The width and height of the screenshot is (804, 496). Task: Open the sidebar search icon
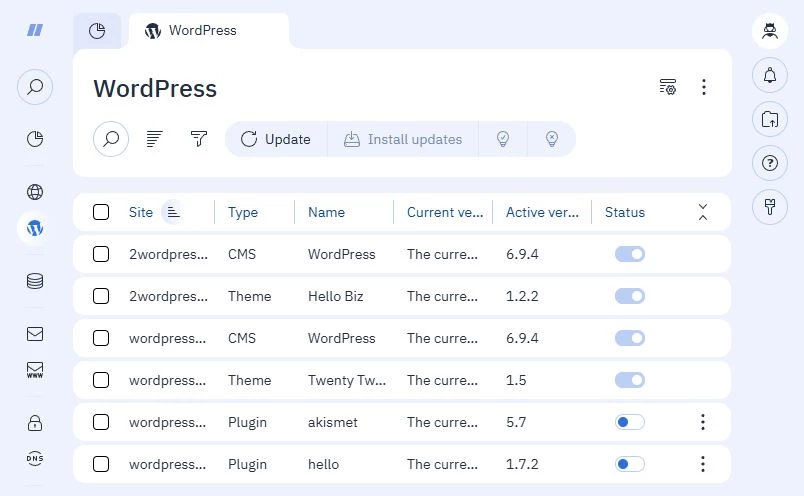pos(35,87)
